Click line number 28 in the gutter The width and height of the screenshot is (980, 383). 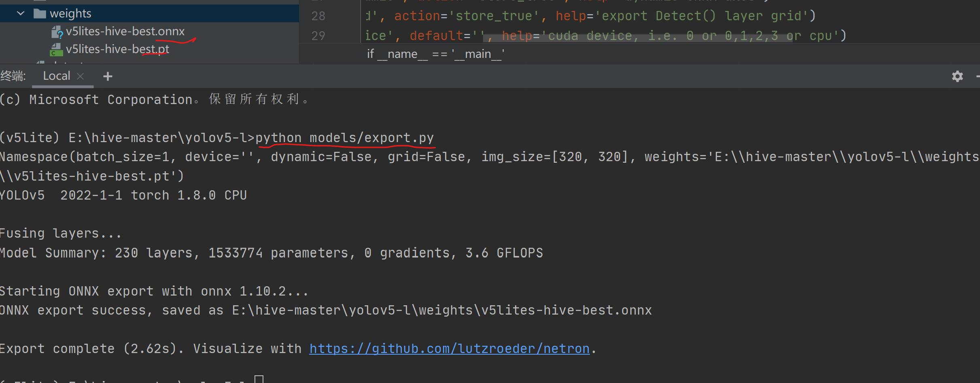coord(318,16)
